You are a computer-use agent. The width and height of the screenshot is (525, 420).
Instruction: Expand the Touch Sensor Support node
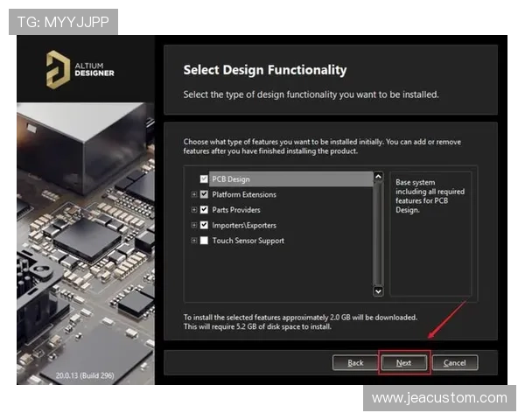pos(193,241)
